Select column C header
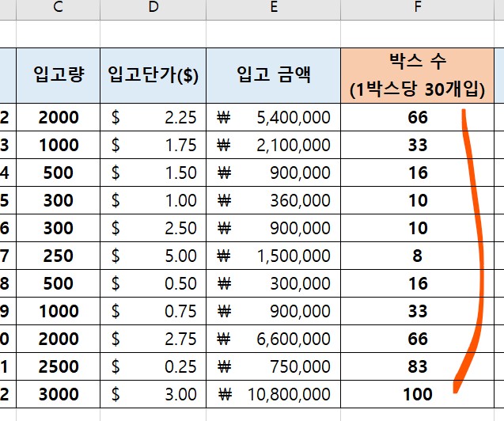Image resolution: width=504 pixels, height=421 pixels. pos(59,9)
